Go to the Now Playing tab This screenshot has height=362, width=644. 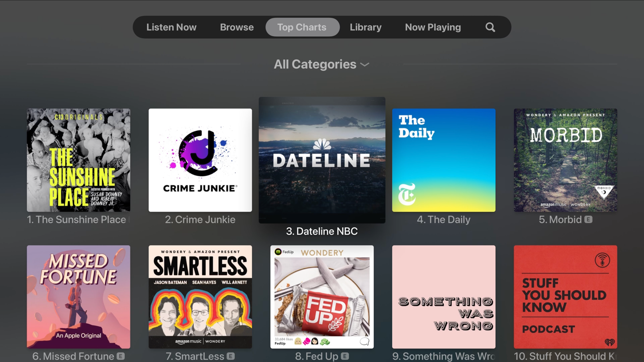tap(433, 27)
